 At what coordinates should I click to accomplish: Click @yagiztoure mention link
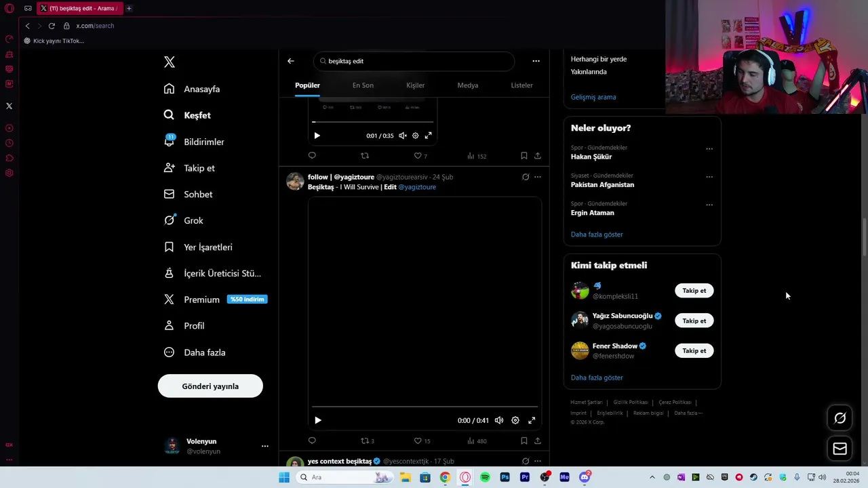tap(417, 187)
